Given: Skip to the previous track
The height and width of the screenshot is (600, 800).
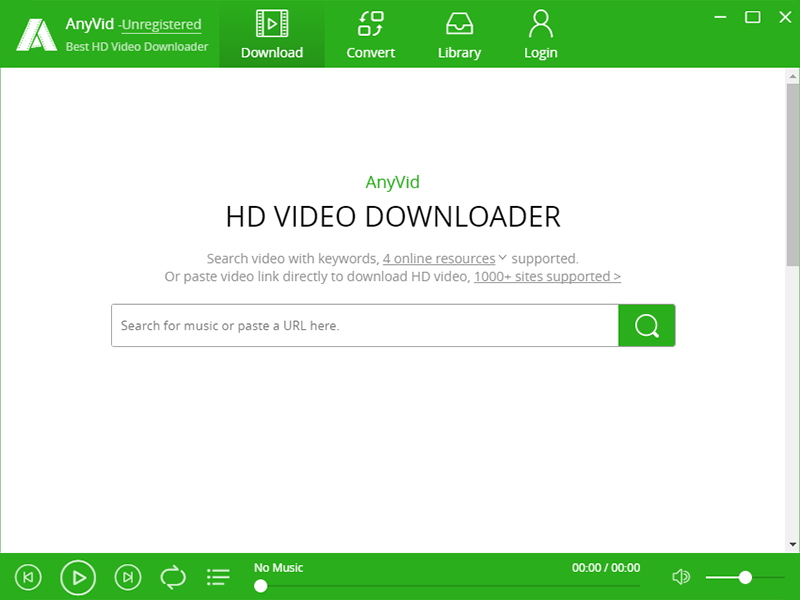Looking at the screenshot, I should click(28, 577).
